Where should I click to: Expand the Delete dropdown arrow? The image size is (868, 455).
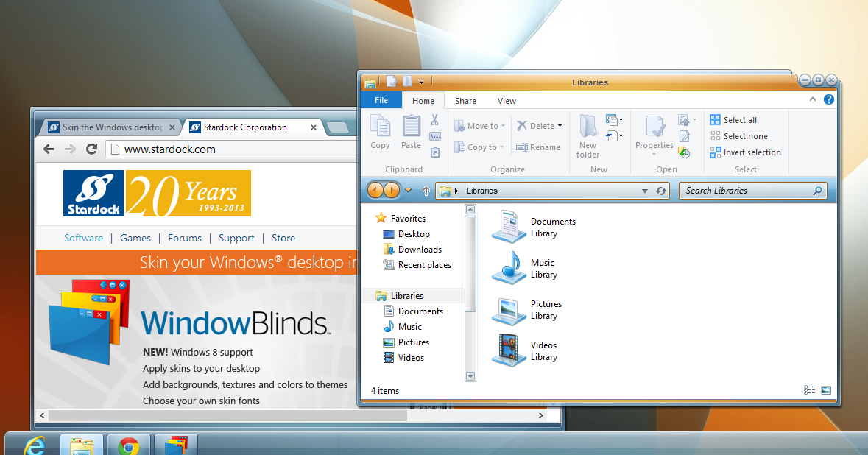pos(560,126)
